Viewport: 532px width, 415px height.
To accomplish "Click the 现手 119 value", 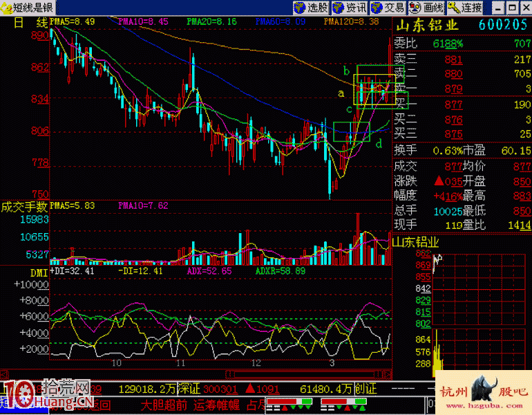I will (454, 225).
